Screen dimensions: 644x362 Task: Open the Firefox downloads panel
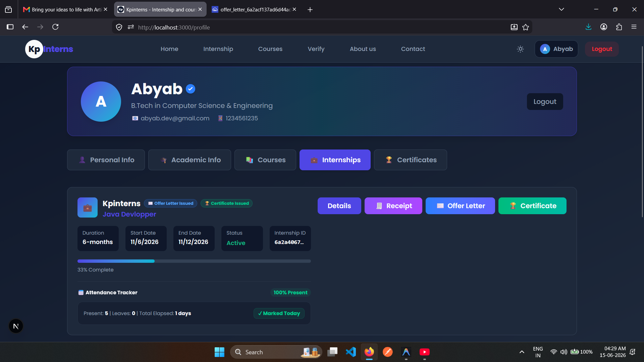click(x=588, y=27)
